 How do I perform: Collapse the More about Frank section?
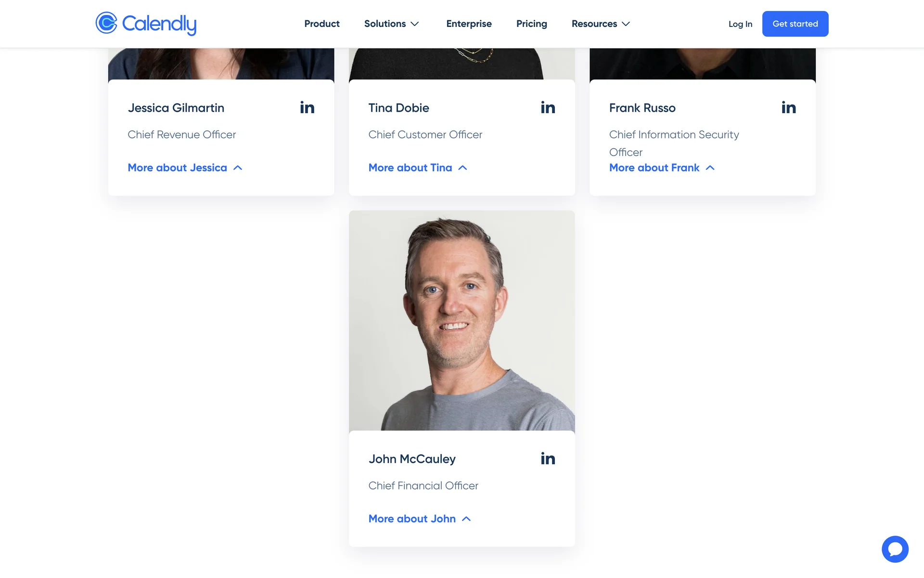click(x=662, y=168)
